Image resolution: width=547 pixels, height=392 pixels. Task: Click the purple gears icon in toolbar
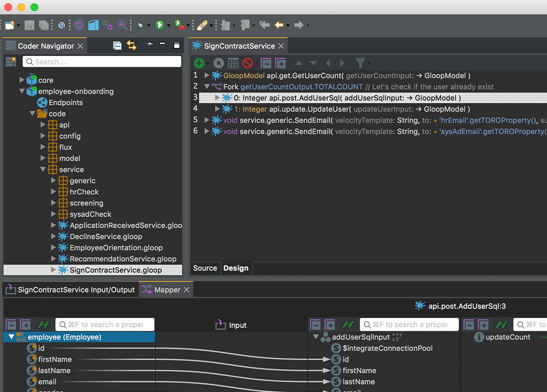click(108, 25)
